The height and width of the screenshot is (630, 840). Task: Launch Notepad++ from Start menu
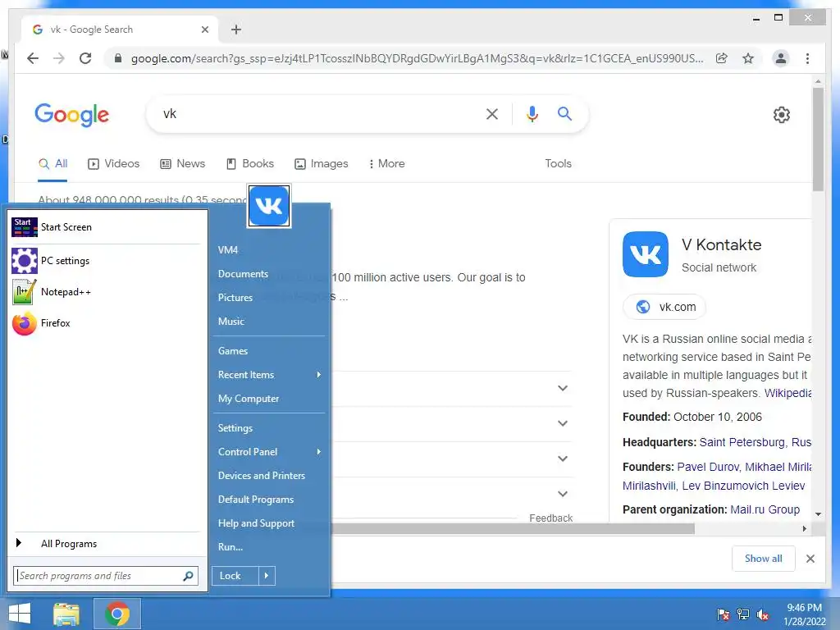[x=106, y=292]
